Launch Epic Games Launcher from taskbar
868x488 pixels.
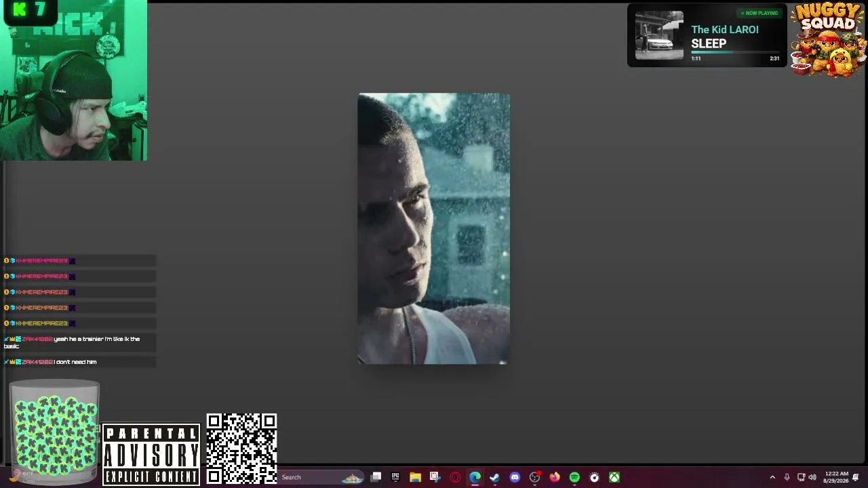click(395, 477)
